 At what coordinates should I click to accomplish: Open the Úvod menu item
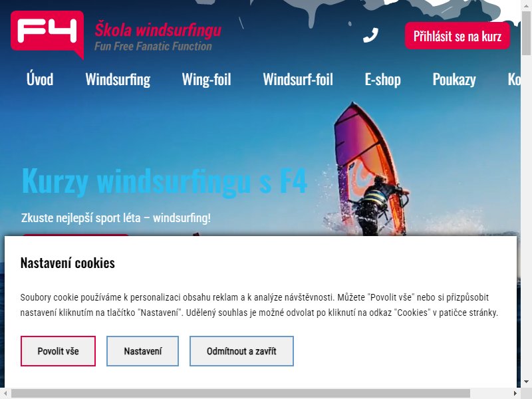click(x=40, y=79)
